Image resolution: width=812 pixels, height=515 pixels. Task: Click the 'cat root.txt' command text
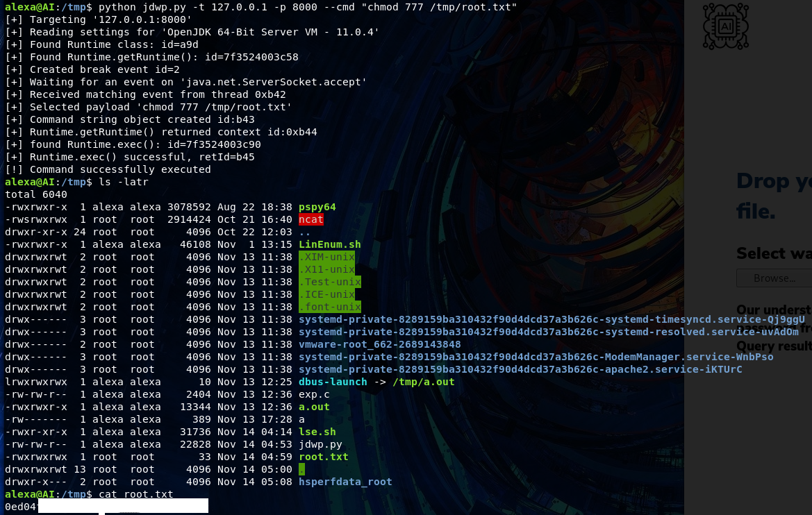pyautogui.click(x=135, y=493)
